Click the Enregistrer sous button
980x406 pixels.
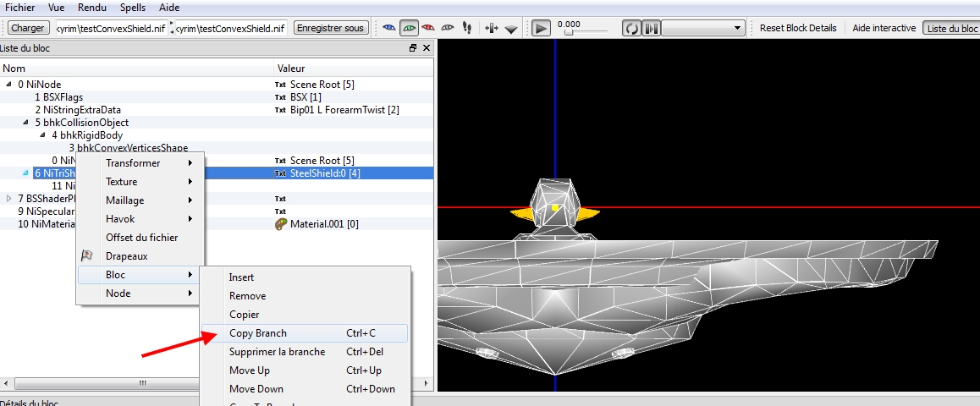(331, 28)
